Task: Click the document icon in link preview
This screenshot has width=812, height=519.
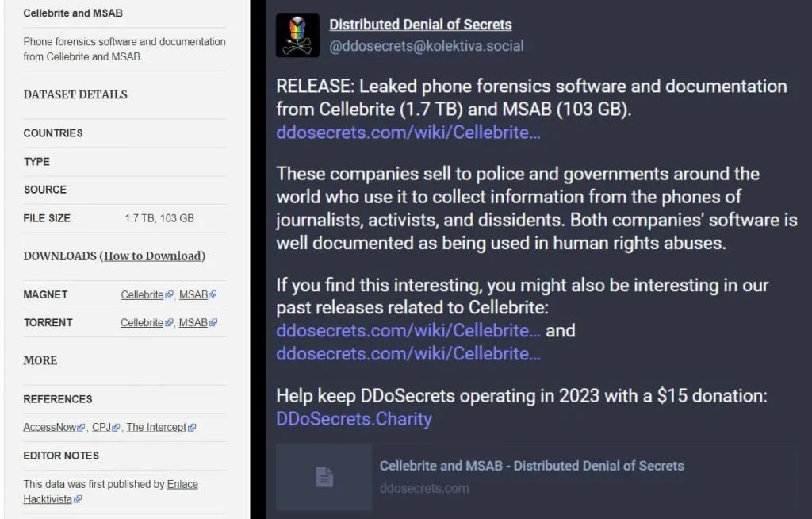Action: [x=324, y=476]
